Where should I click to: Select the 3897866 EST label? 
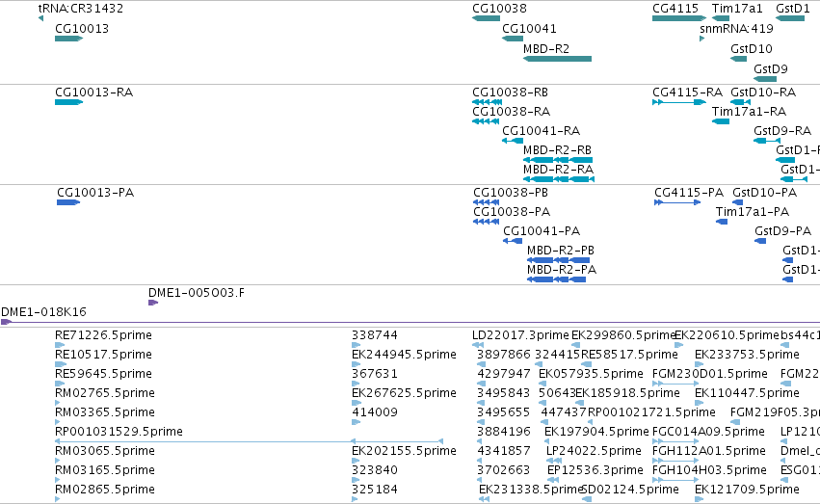tap(504, 355)
